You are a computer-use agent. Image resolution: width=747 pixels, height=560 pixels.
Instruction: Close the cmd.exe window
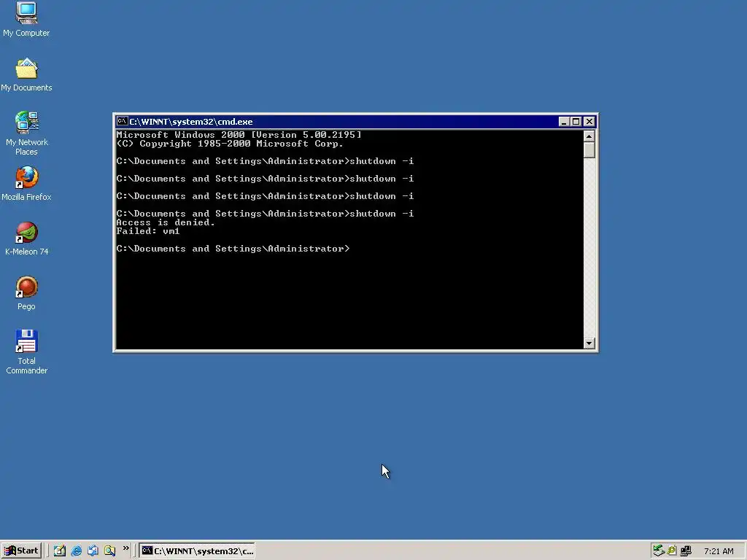click(589, 122)
